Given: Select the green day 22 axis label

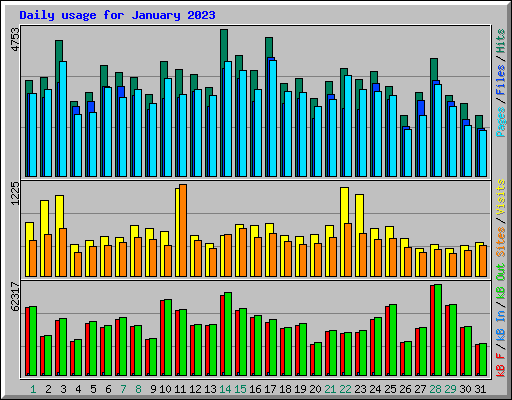Looking at the screenshot, I should point(345,389).
